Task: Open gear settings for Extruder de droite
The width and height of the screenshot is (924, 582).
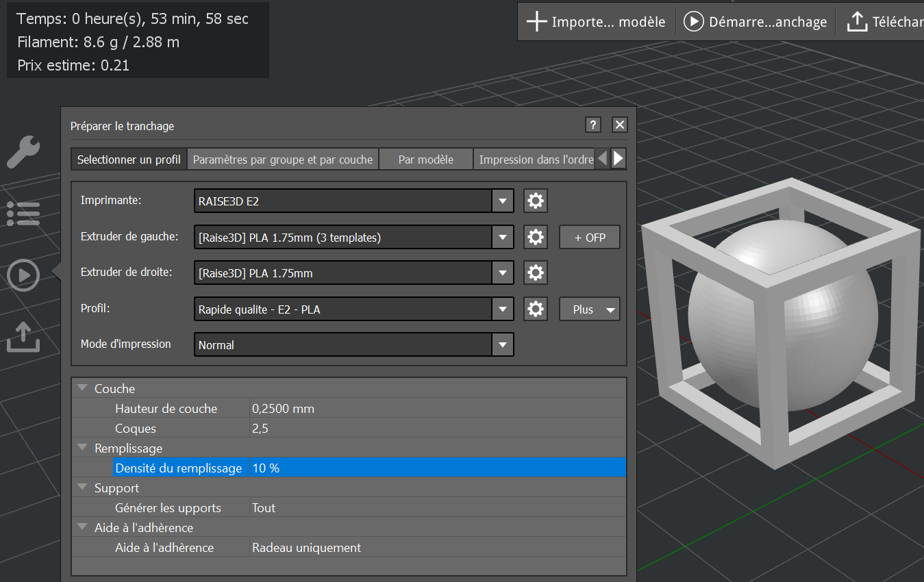Action: pos(536,273)
